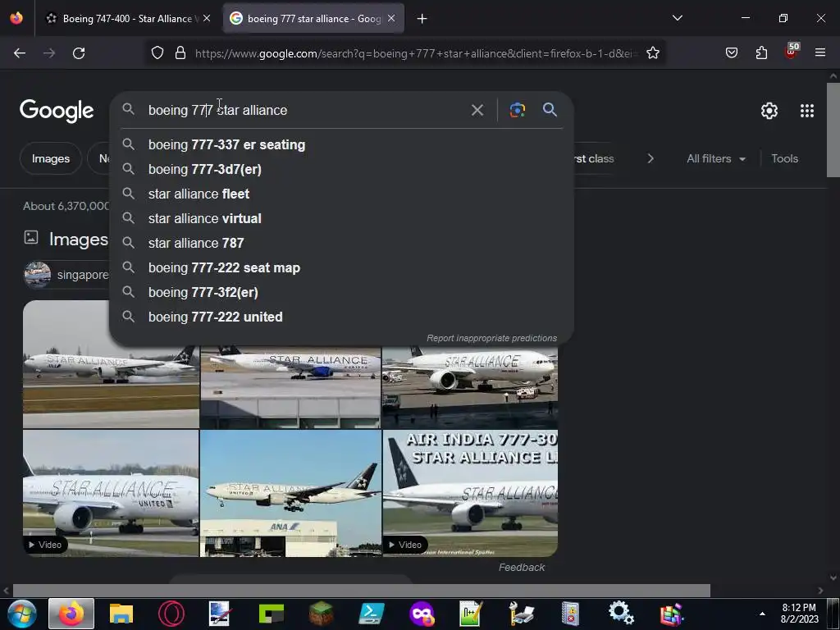Open PowerShell from the taskbar
Viewport: 840px width, 630px height.
coord(372,614)
